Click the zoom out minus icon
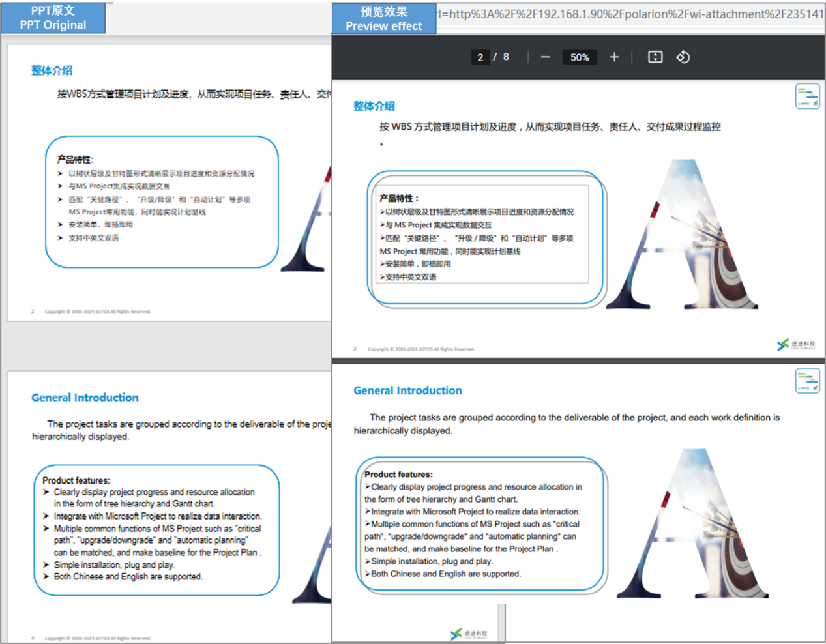The width and height of the screenshot is (826, 644). [x=545, y=57]
